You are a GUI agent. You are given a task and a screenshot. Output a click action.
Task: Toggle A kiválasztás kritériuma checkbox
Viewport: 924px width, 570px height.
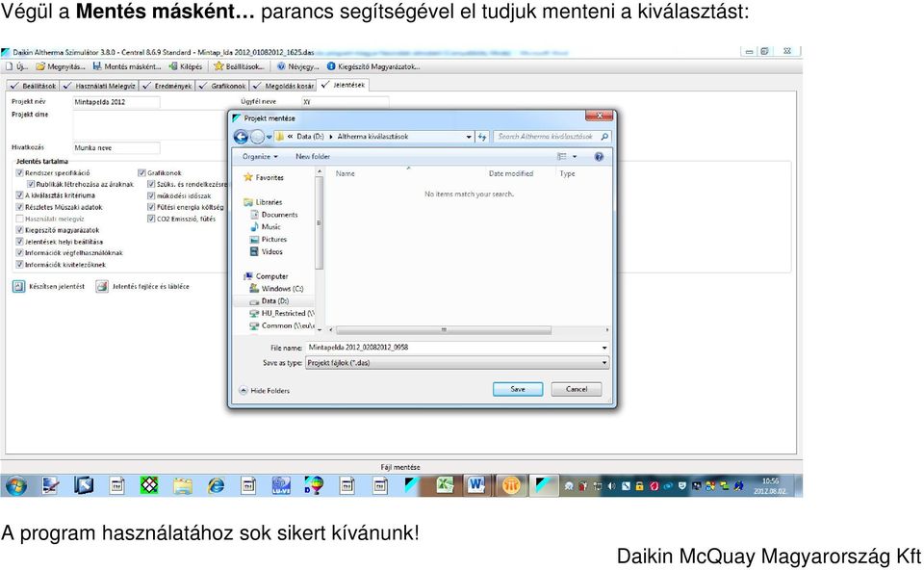[19, 195]
